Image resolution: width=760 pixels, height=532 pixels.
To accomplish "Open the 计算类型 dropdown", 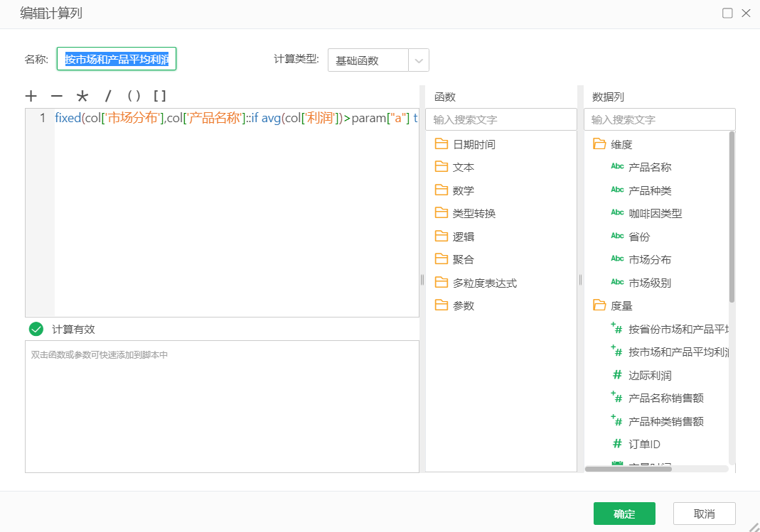I will [x=419, y=60].
